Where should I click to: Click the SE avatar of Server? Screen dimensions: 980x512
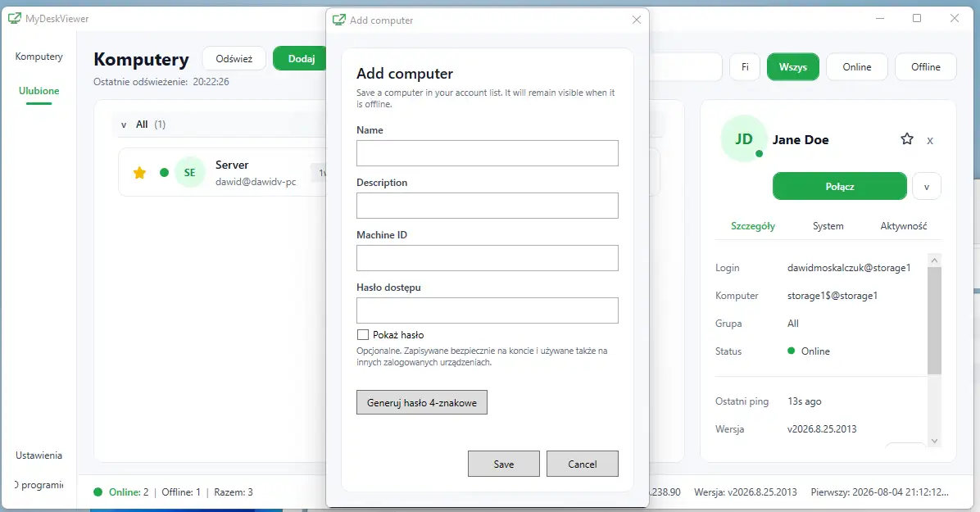click(x=189, y=173)
